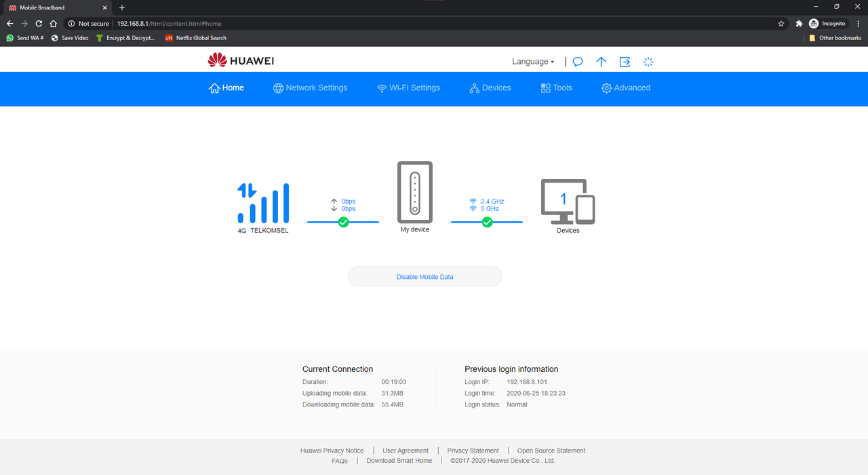The width and height of the screenshot is (868, 475).
Task: Click the My device router icon
Action: pyautogui.click(x=414, y=192)
